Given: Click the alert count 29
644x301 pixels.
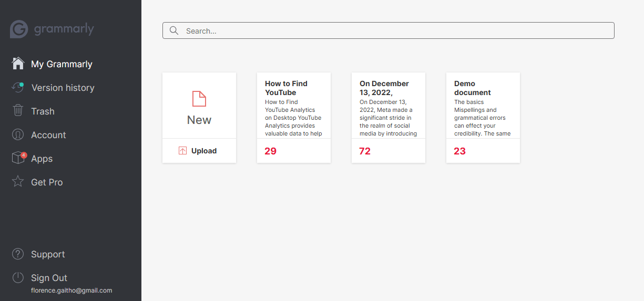Looking at the screenshot, I should (x=270, y=151).
